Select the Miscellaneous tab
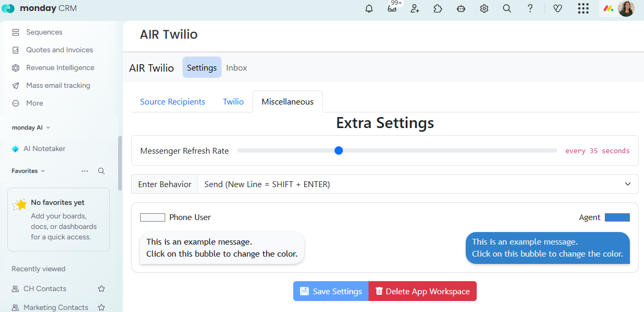 pyautogui.click(x=287, y=102)
